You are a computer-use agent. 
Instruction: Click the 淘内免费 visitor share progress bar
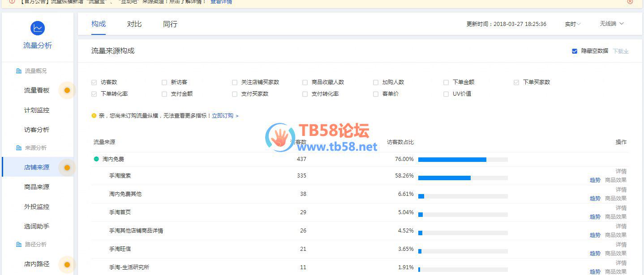coord(463,160)
